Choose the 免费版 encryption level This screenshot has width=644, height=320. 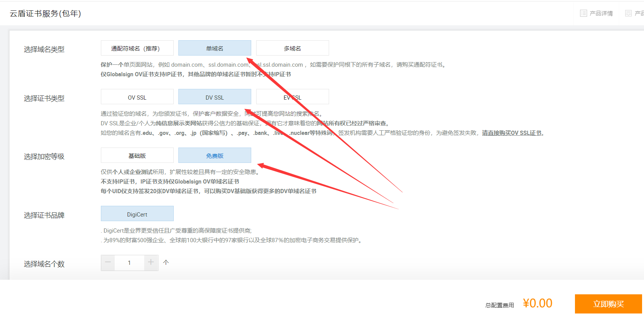[214, 156]
